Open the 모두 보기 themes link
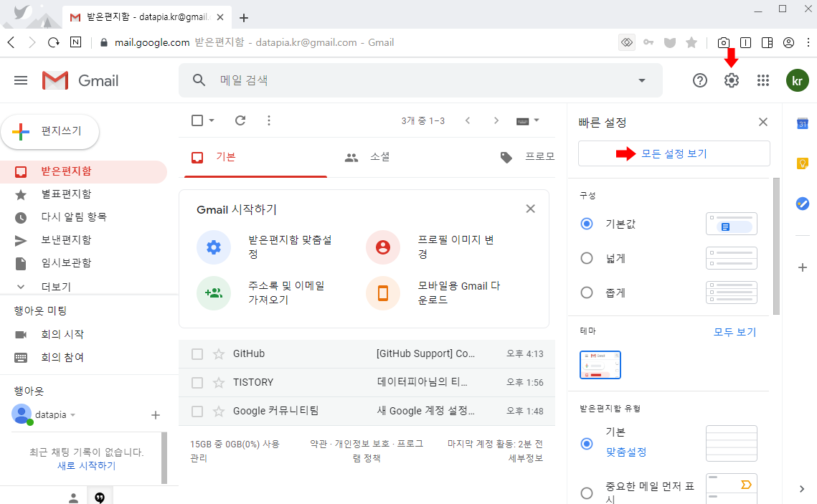 (735, 332)
